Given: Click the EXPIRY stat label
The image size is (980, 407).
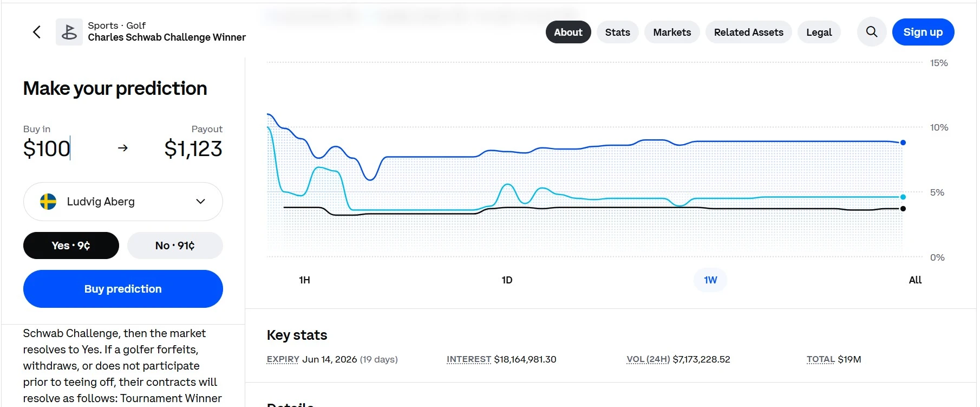Looking at the screenshot, I should pos(283,359).
